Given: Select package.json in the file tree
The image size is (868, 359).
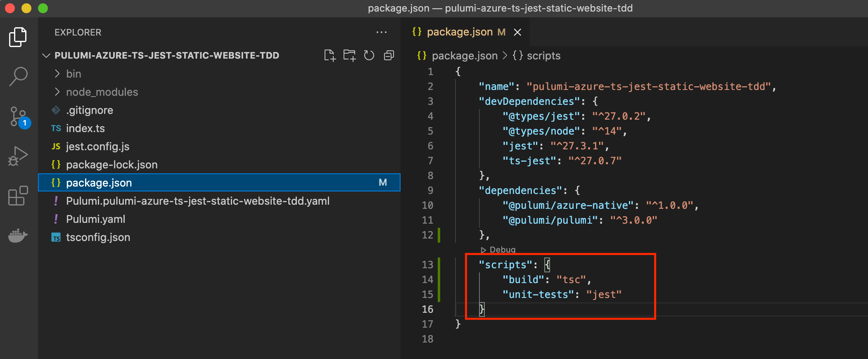Looking at the screenshot, I should 219,183.
